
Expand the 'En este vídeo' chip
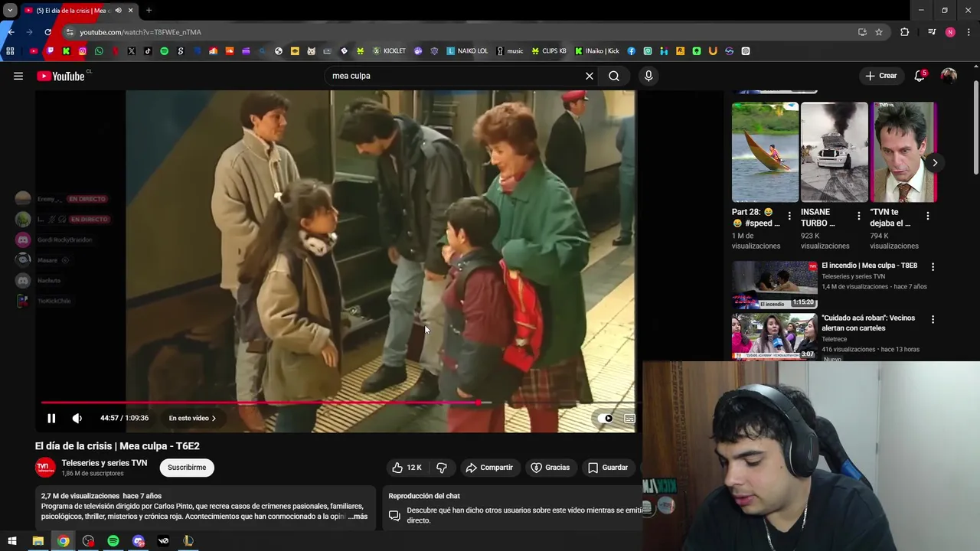[x=192, y=418]
